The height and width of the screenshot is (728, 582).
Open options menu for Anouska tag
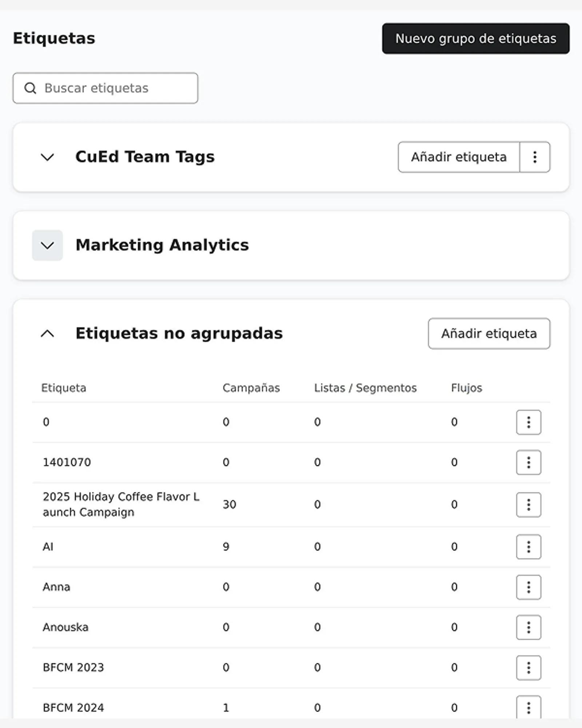tap(529, 627)
